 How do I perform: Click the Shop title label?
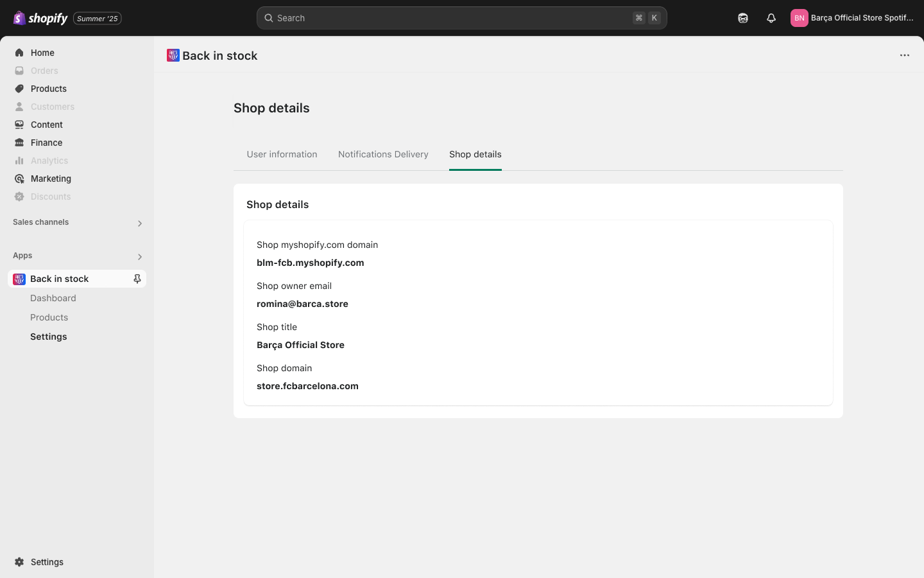(x=277, y=327)
